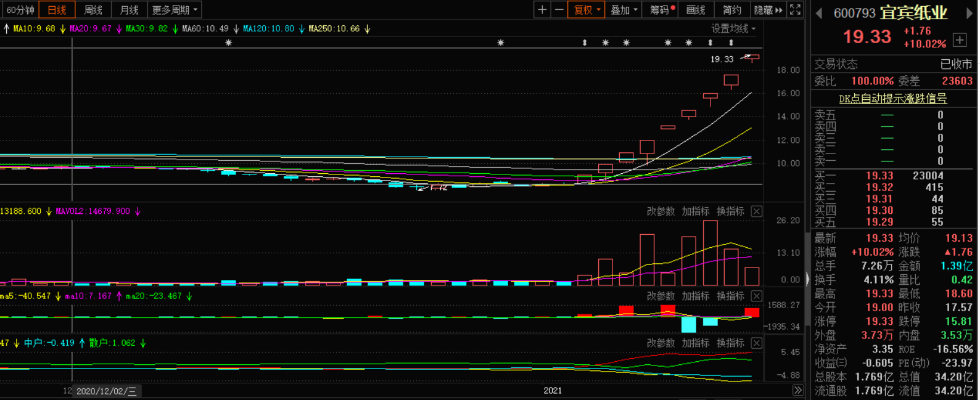Image resolution: width=980 pixels, height=400 pixels.
Task: Switch to 60分钟 chart tab
Action: pyautogui.click(x=20, y=10)
